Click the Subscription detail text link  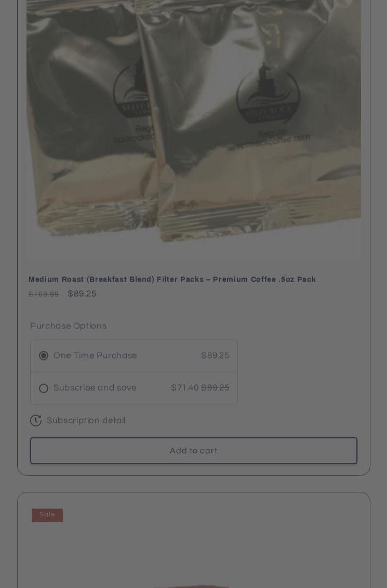tap(86, 420)
